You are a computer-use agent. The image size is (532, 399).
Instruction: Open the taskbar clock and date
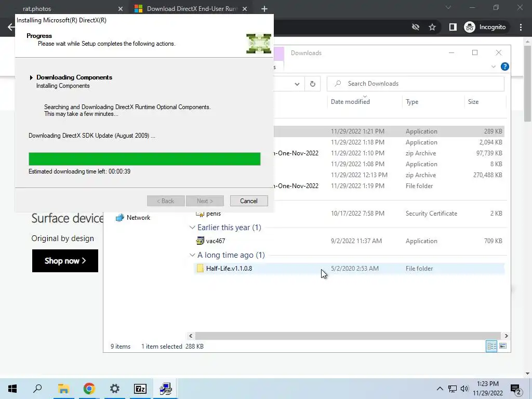point(488,389)
